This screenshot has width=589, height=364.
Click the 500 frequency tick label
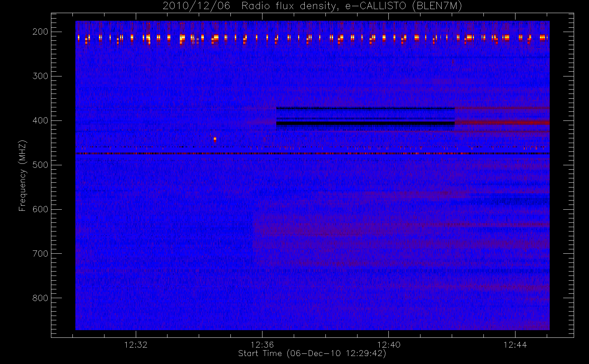pos(40,165)
